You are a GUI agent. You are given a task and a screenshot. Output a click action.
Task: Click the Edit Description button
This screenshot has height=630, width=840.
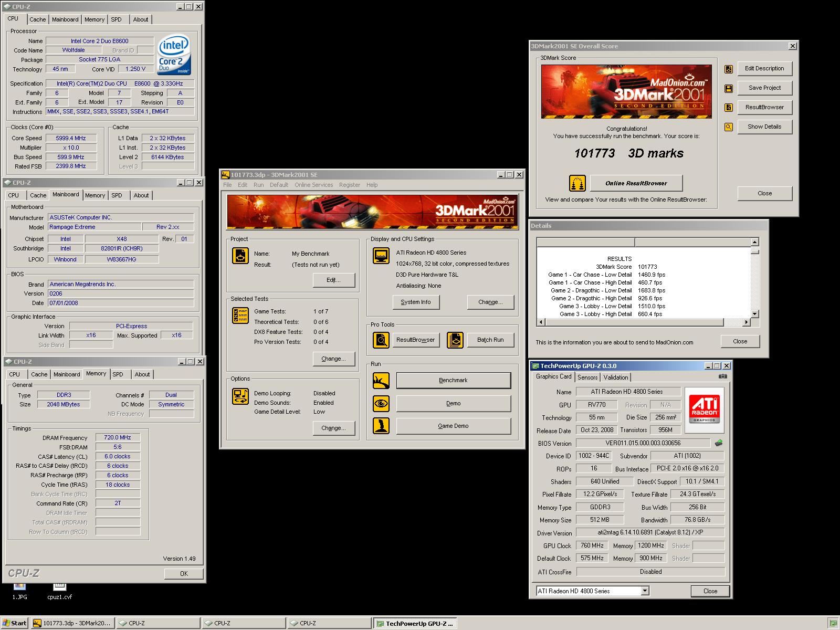click(x=764, y=68)
